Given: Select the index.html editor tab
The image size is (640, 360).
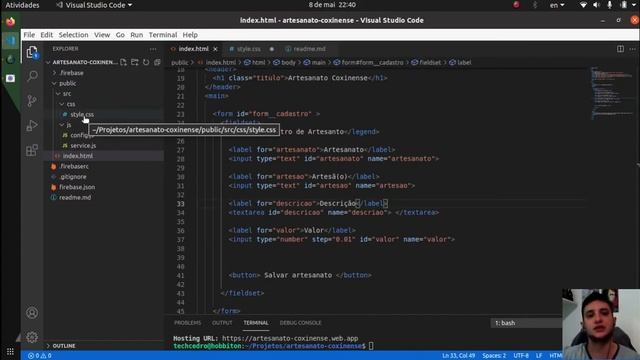Looking at the screenshot, I should 193,49.
